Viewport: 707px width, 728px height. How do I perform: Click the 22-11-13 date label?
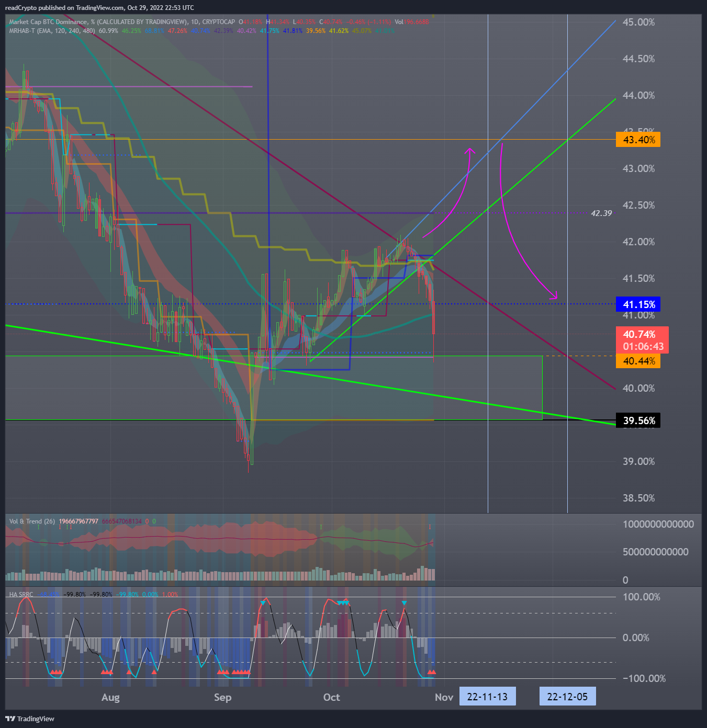[487, 697]
